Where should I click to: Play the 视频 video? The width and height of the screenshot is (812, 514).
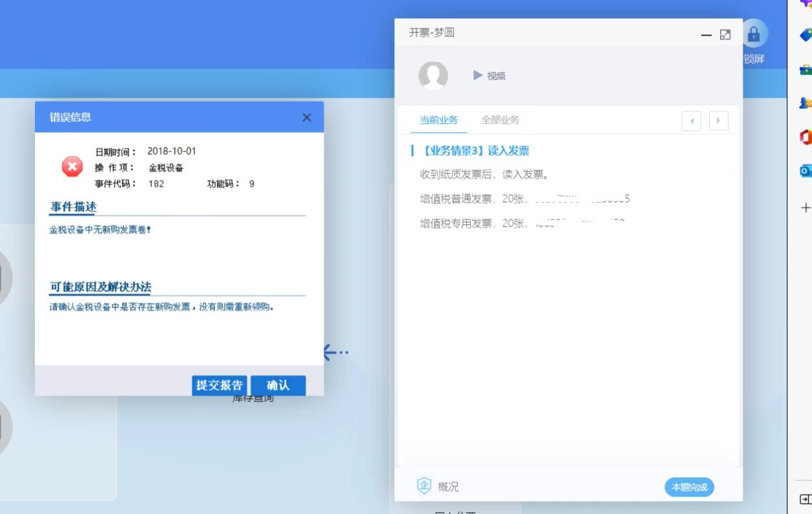click(x=489, y=76)
